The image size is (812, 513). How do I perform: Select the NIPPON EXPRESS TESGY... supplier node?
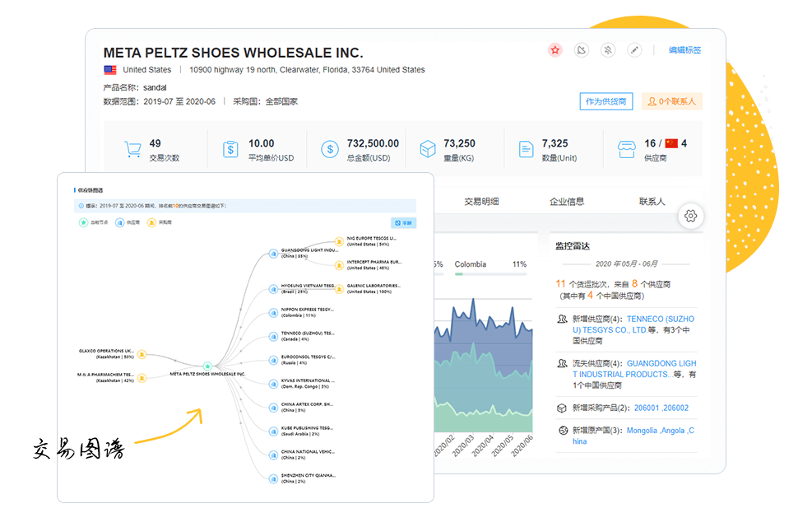coord(273,313)
